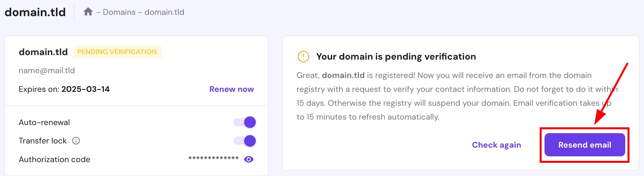Open the Domains breadcrumb link

click(x=119, y=12)
